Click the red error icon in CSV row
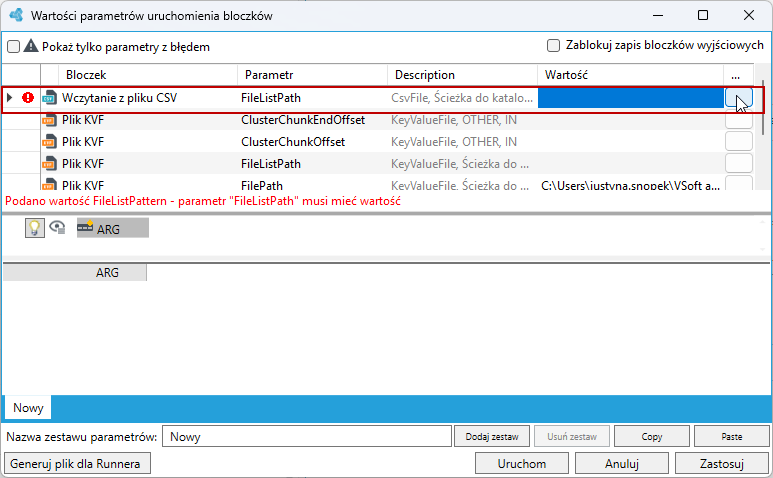 (x=28, y=98)
